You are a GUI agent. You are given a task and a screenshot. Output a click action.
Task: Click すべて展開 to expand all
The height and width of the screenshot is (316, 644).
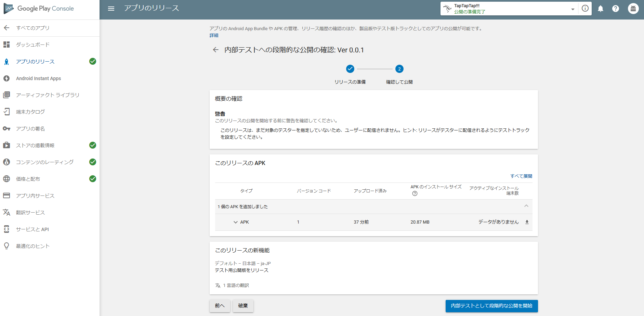521,176
